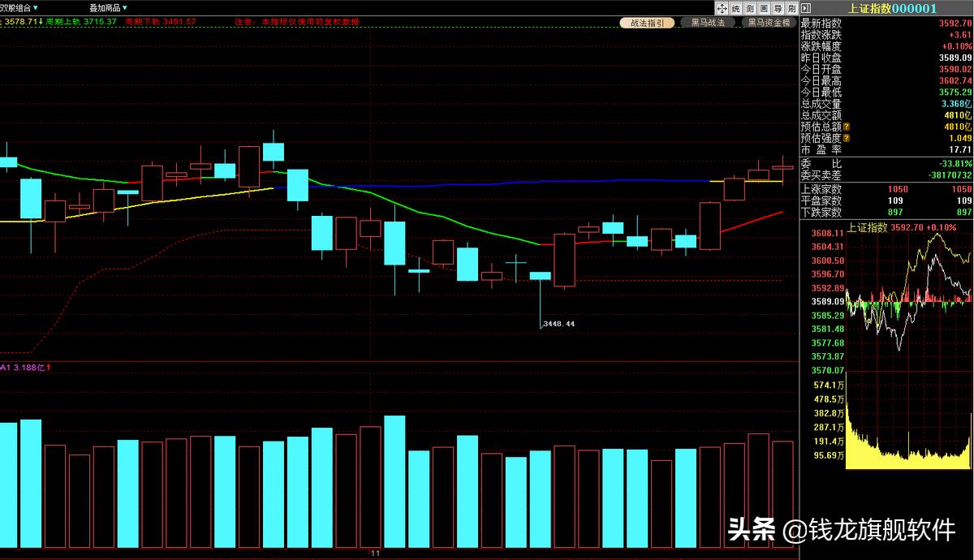
Task: Click the red 注意 notice text
Action: pos(296,21)
